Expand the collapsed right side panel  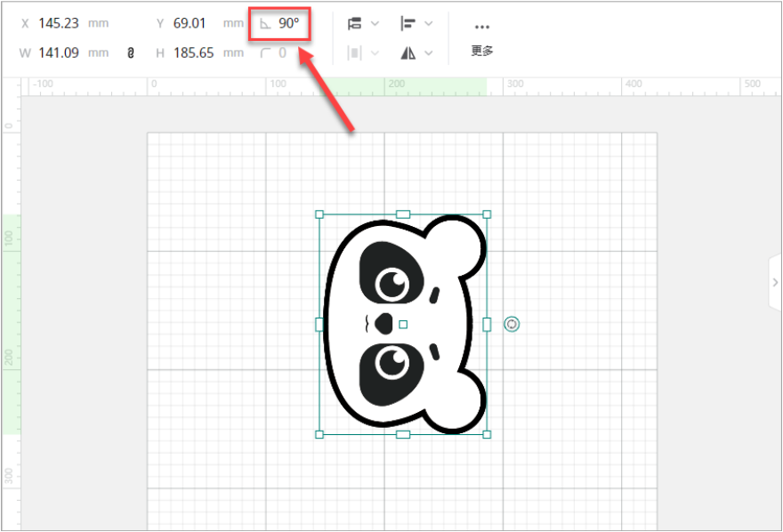(774, 282)
